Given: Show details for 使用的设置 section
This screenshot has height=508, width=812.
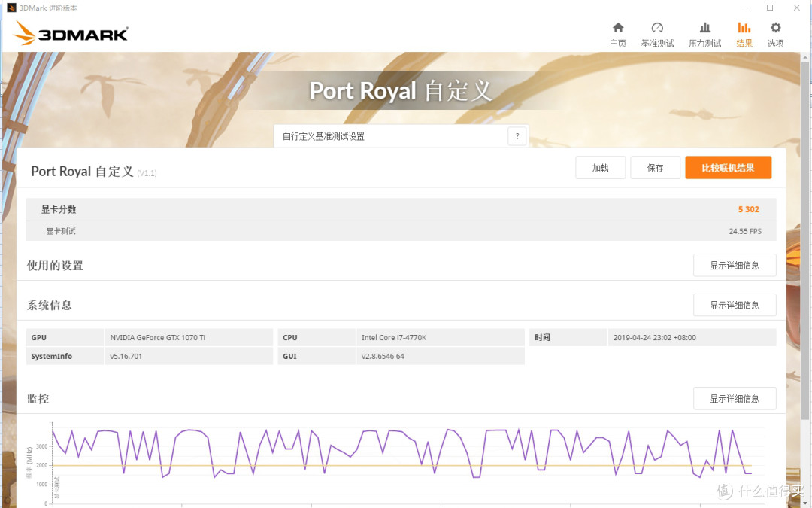Looking at the screenshot, I should click(x=735, y=266).
